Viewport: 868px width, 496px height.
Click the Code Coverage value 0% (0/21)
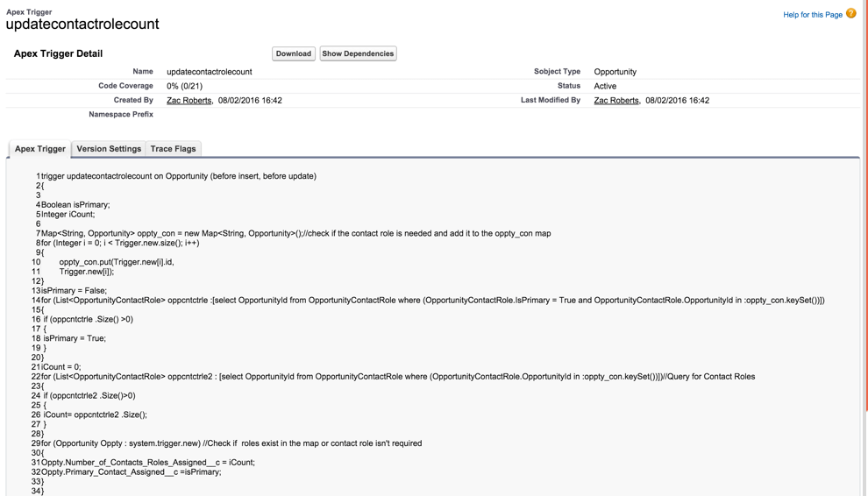(x=184, y=86)
